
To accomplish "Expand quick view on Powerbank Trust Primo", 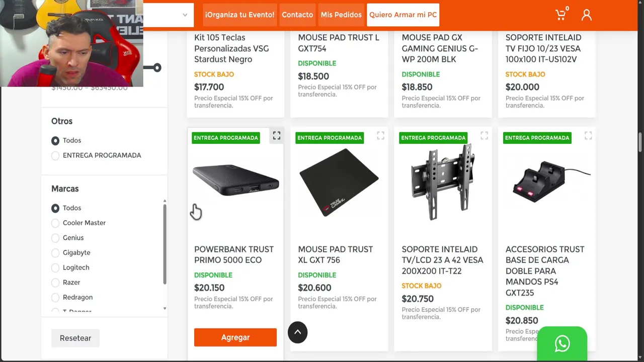I will coord(277,136).
